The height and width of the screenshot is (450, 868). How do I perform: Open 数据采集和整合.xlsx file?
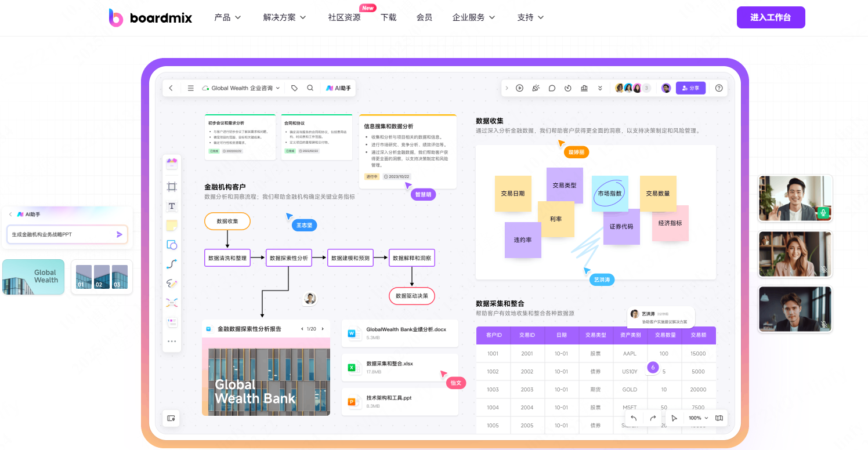tap(400, 368)
